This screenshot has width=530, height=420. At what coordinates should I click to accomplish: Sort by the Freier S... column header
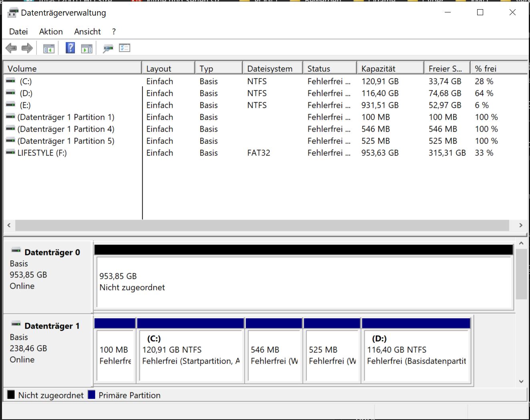tap(448, 68)
